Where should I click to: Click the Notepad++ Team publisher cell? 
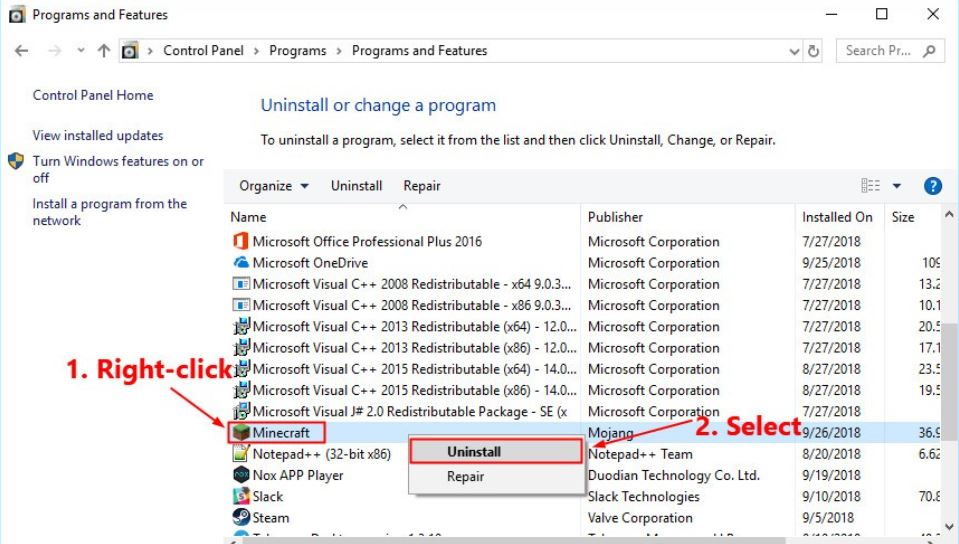point(640,454)
